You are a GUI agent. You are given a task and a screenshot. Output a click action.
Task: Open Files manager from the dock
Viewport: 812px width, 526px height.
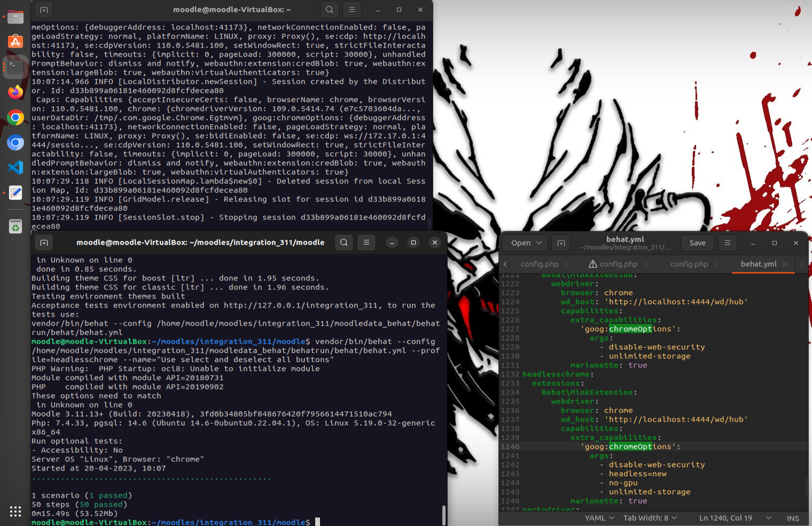pyautogui.click(x=15, y=17)
